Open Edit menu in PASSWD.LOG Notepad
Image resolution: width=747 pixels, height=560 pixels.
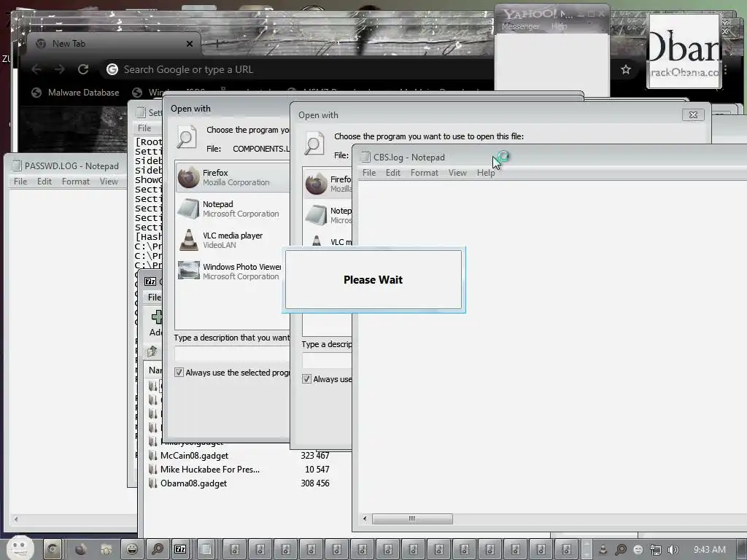pyautogui.click(x=44, y=182)
